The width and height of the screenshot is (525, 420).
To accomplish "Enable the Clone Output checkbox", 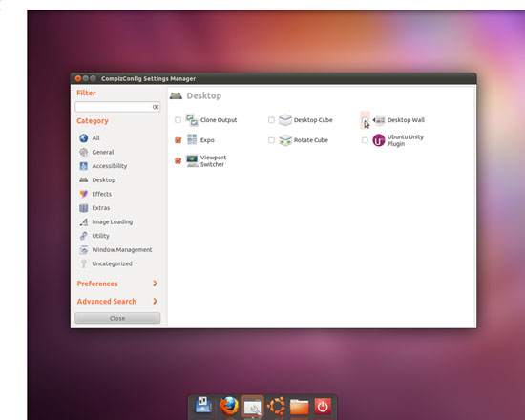I will coord(178,120).
